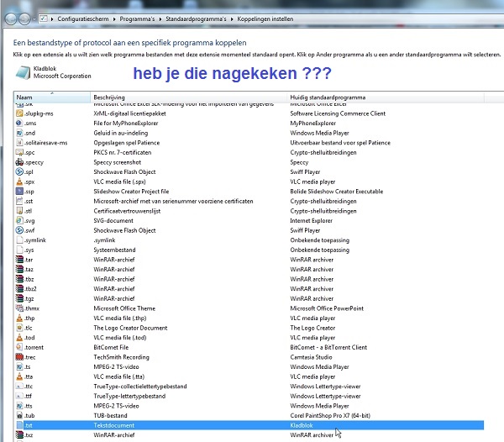Select the .slupkg-ms file type icon
Screen dimensions: 504x442
coord(19,113)
